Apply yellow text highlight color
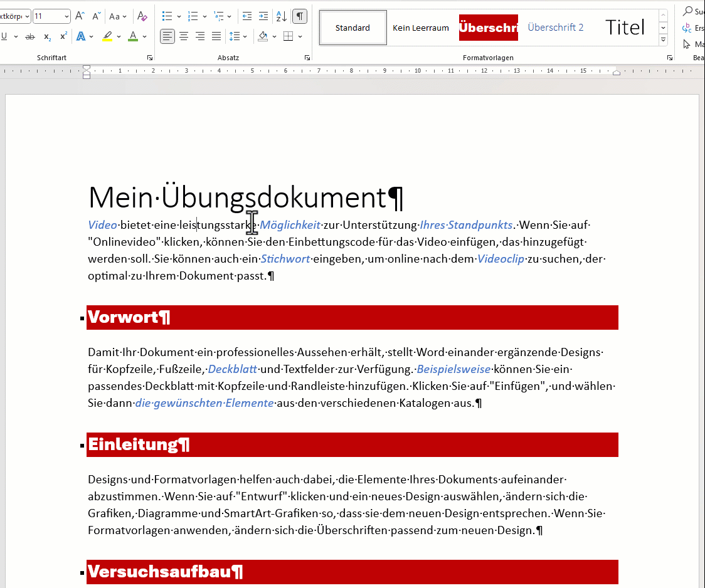This screenshot has height=588, width=705. click(108, 36)
